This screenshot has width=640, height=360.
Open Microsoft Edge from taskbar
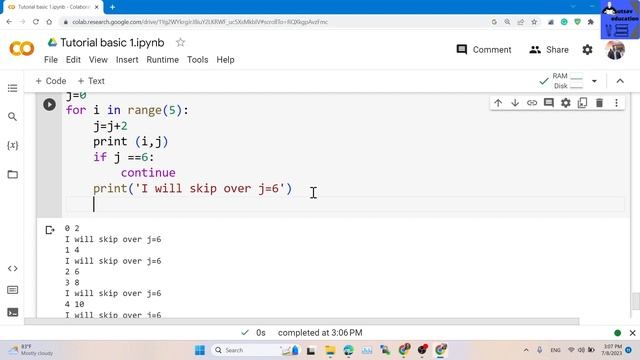point(348,350)
